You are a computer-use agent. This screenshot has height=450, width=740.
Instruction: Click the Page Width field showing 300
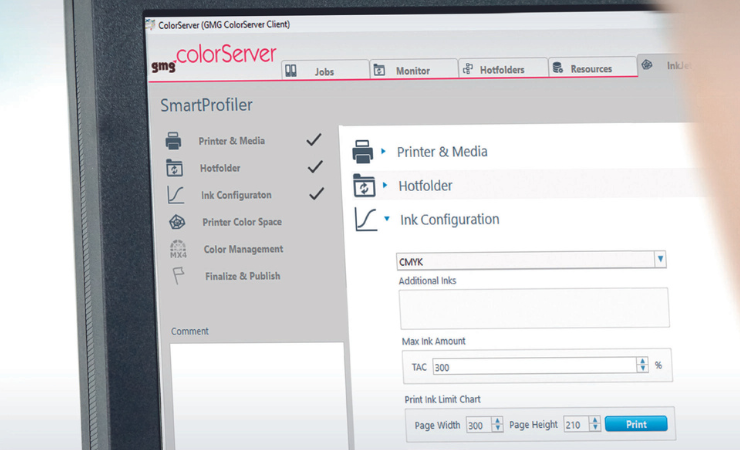click(479, 425)
